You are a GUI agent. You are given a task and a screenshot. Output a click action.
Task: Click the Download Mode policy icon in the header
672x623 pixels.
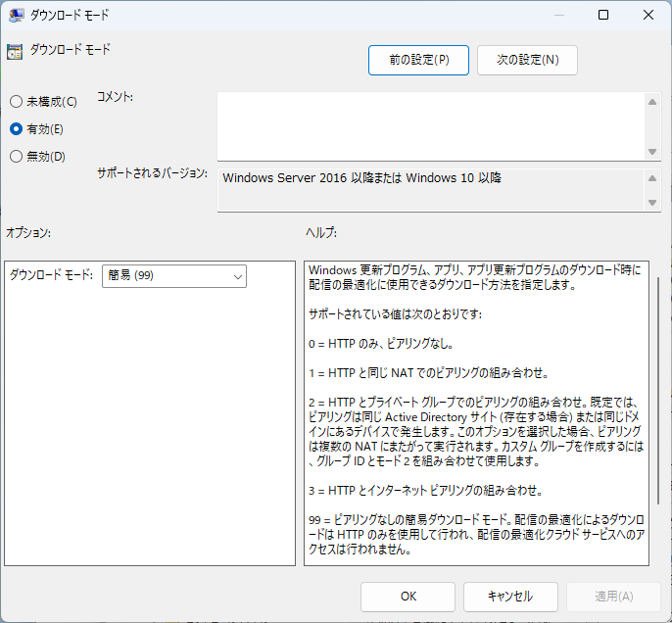[x=15, y=51]
